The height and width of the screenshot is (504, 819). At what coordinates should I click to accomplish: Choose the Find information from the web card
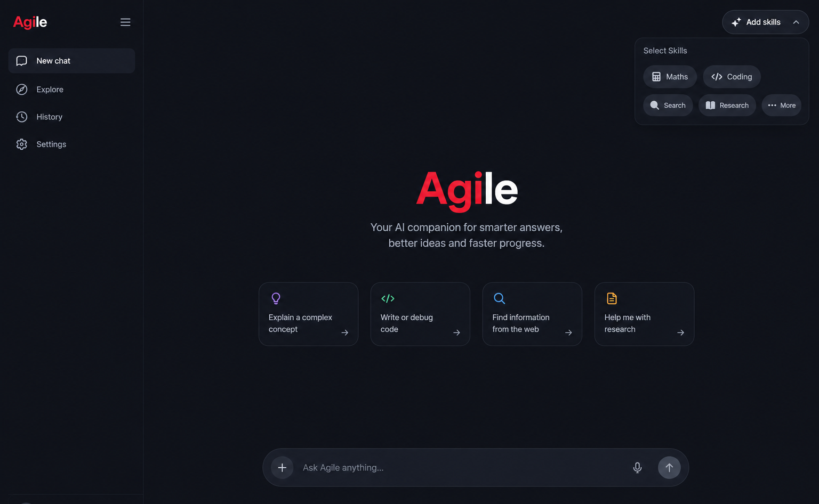click(532, 314)
